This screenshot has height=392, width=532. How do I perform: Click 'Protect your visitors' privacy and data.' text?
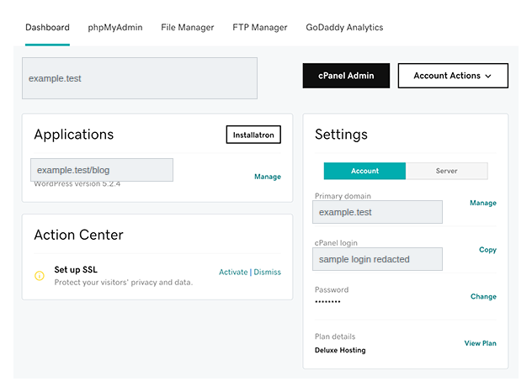[x=124, y=282]
